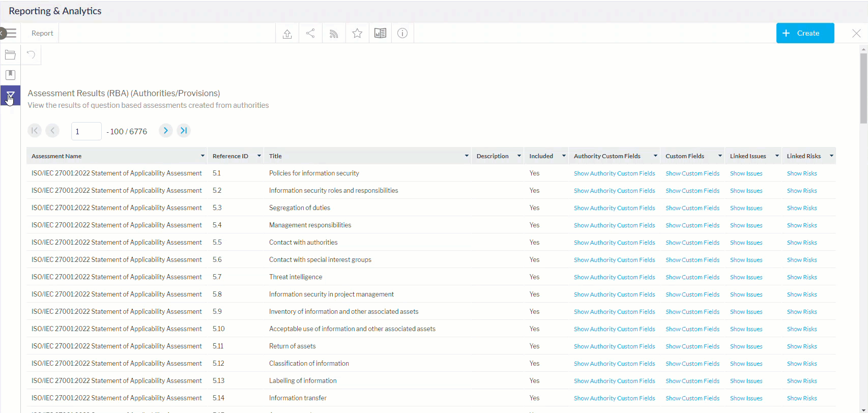Go to the next results page
The image size is (868, 413).
[x=165, y=131]
